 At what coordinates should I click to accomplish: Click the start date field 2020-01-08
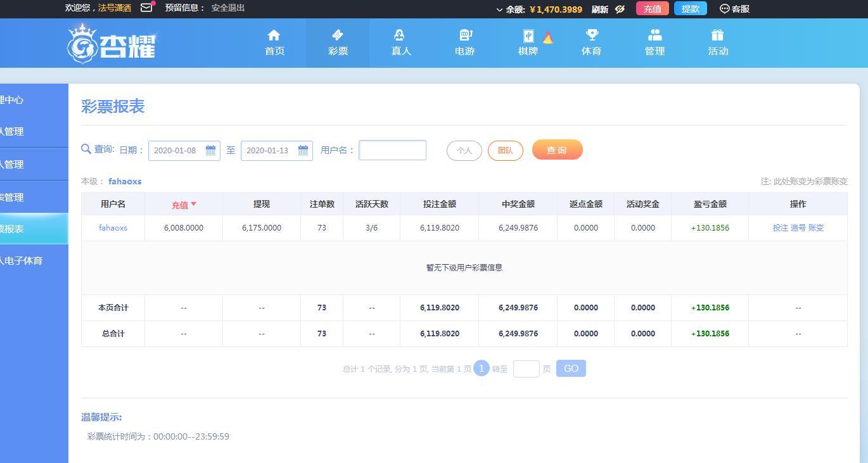pos(184,151)
